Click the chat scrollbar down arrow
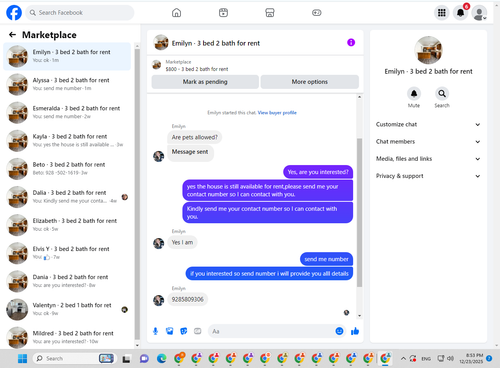 (x=359, y=315)
